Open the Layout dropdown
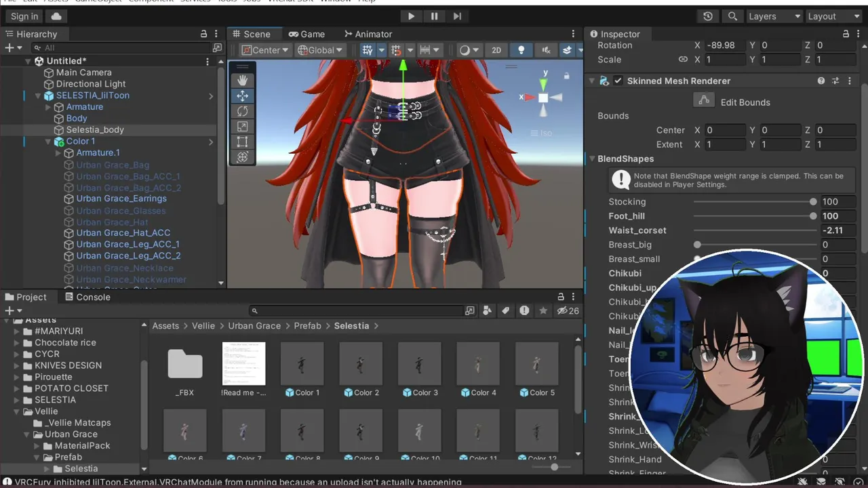This screenshot has width=868, height=488. click(834, 16)
